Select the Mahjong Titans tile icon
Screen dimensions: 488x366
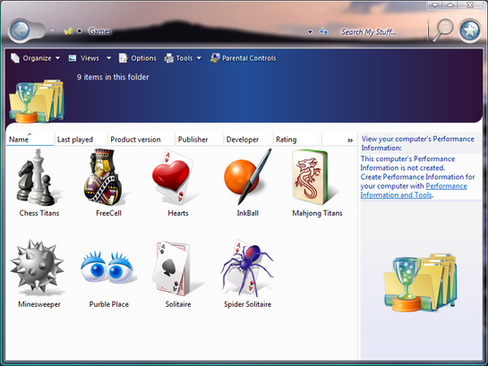tap(311, 177)
